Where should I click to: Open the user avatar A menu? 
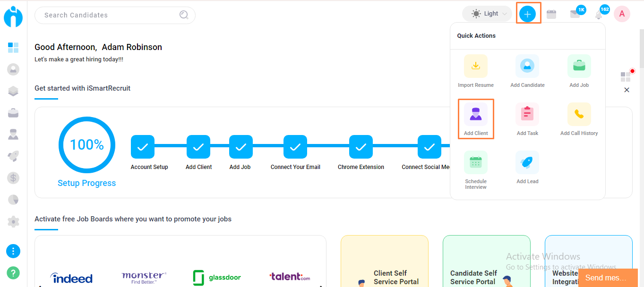click(622, 14)
